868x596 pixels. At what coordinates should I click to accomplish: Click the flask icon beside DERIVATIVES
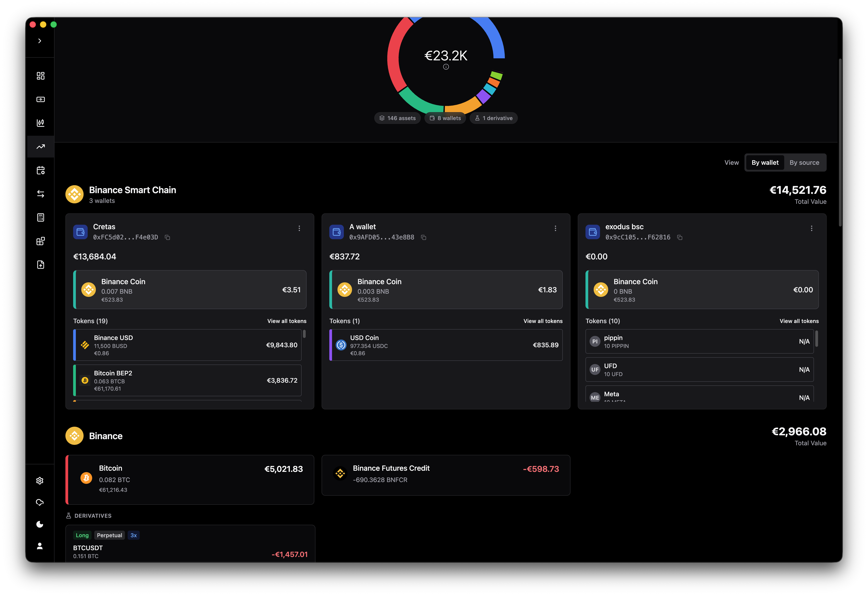click(x=68, y=516)
